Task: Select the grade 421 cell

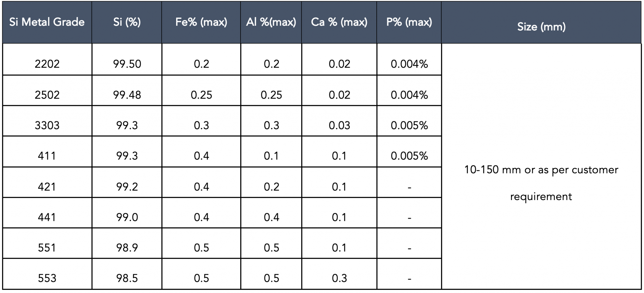Action: click(x=47, y=187)
